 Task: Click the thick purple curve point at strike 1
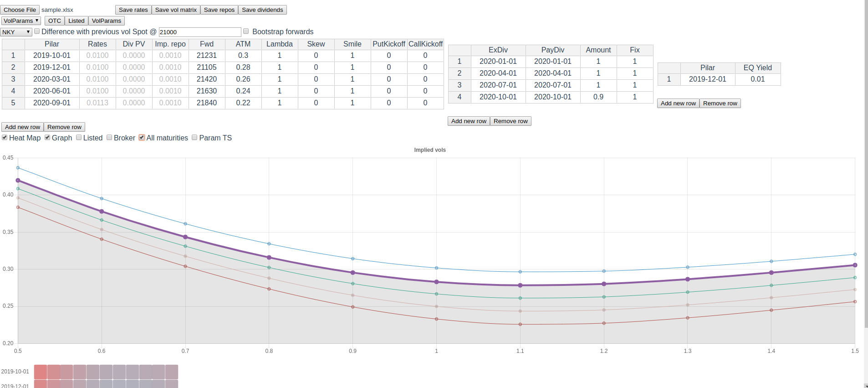coord(436,282)
